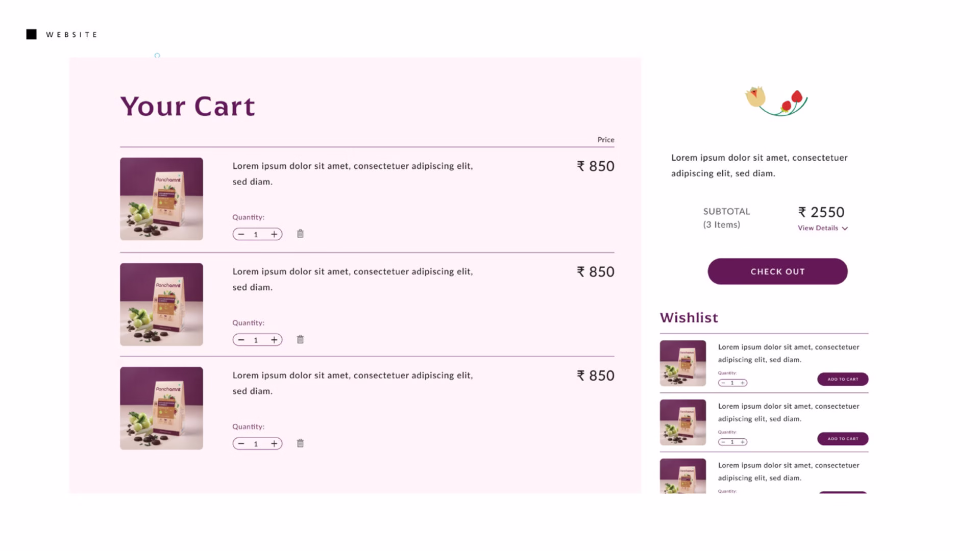Viewport: 980px width, 551px height.
Task: Click trash icon for the third cart item
Action: pos(300,443)
